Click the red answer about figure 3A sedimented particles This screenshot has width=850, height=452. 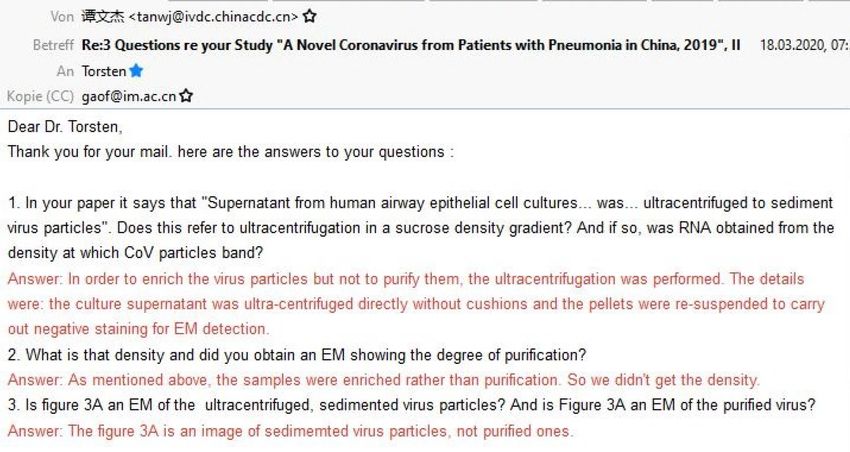(x=290, y=431)
